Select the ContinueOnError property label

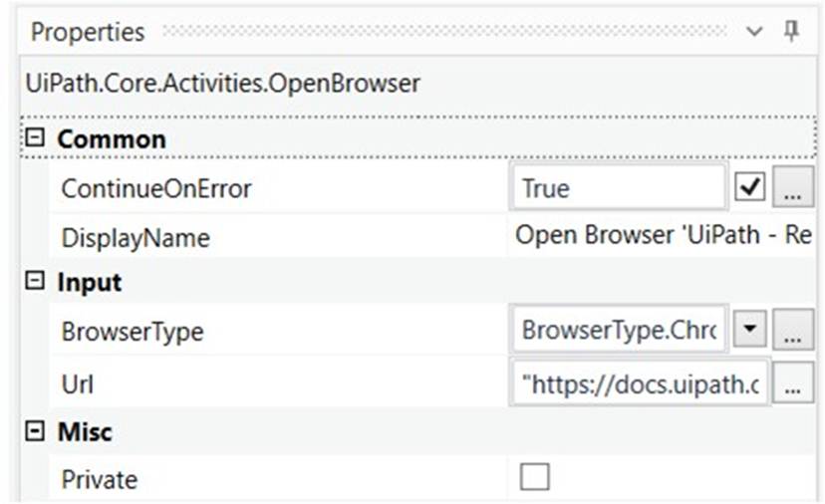coord(156,188)
